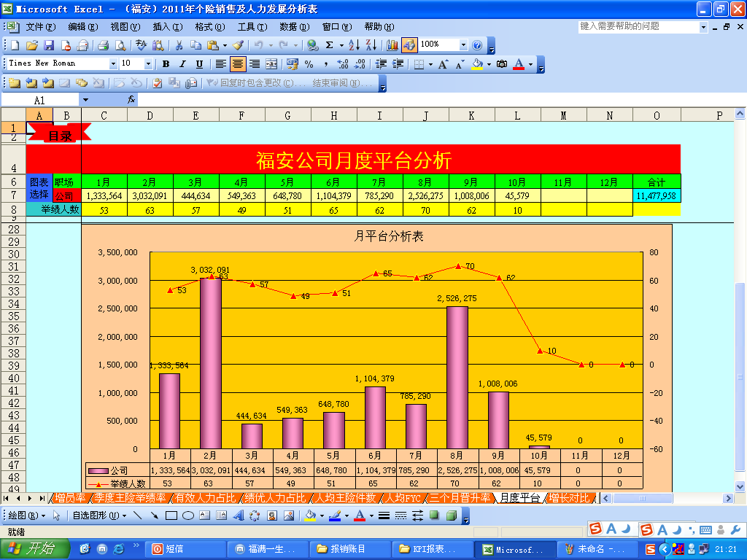Click in the help question input field

(638, 27)
